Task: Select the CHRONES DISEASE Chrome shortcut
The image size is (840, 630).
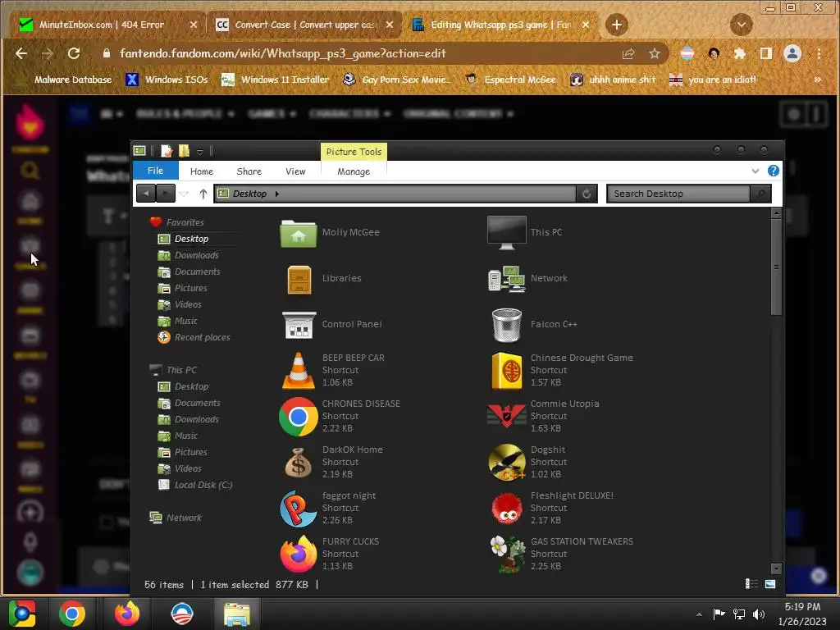Action: click(x=299, y=416)
